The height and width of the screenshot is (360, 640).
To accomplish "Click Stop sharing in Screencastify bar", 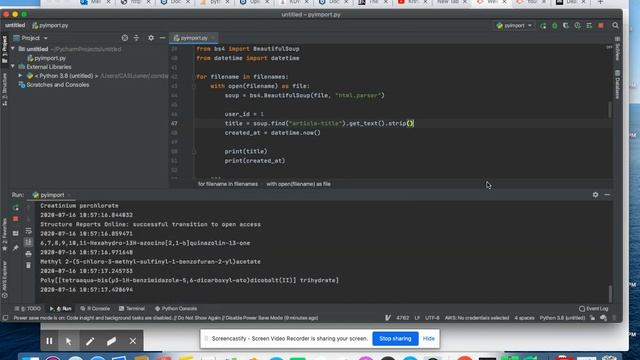I will [x=395, y=338].
